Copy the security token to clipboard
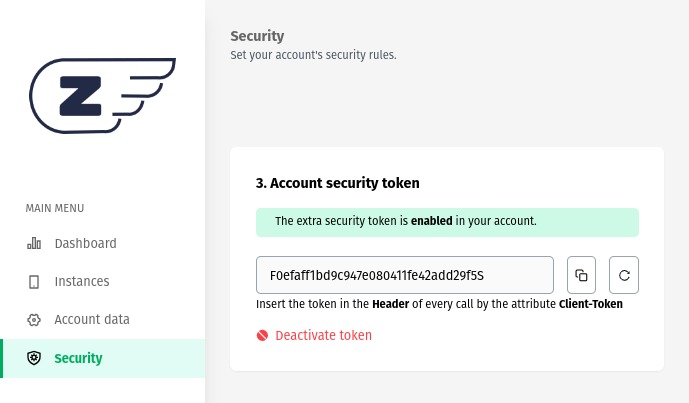 click(x=582, y=274)
